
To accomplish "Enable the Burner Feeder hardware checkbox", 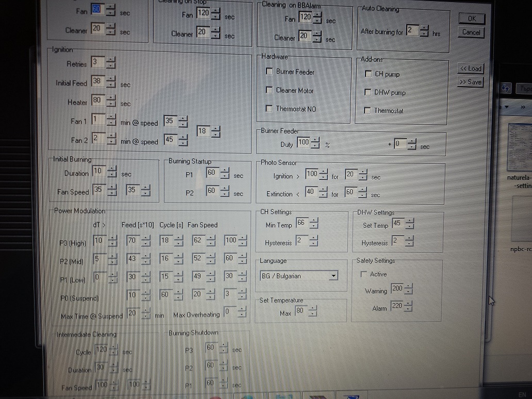I will 269,72.
